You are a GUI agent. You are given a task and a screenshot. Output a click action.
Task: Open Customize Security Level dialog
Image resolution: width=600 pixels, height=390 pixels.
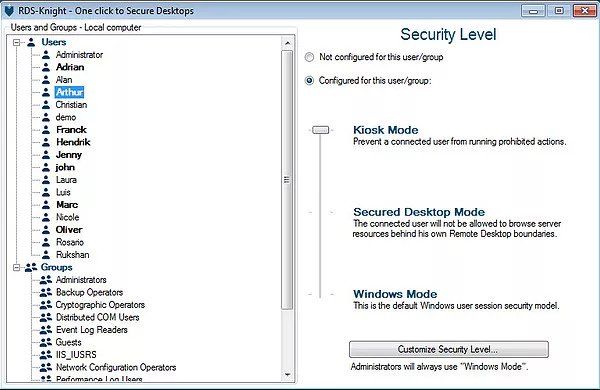pyautogui.click(x=449, y=349)
